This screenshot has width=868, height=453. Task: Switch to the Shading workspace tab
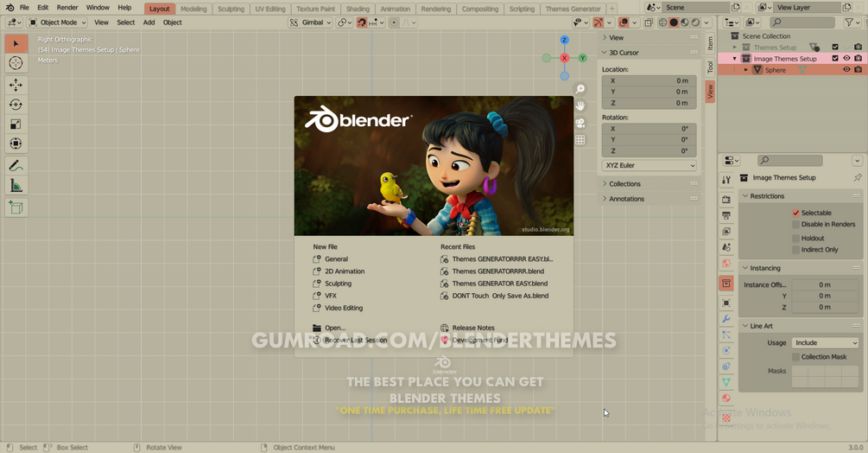click(x=358, y=9)
